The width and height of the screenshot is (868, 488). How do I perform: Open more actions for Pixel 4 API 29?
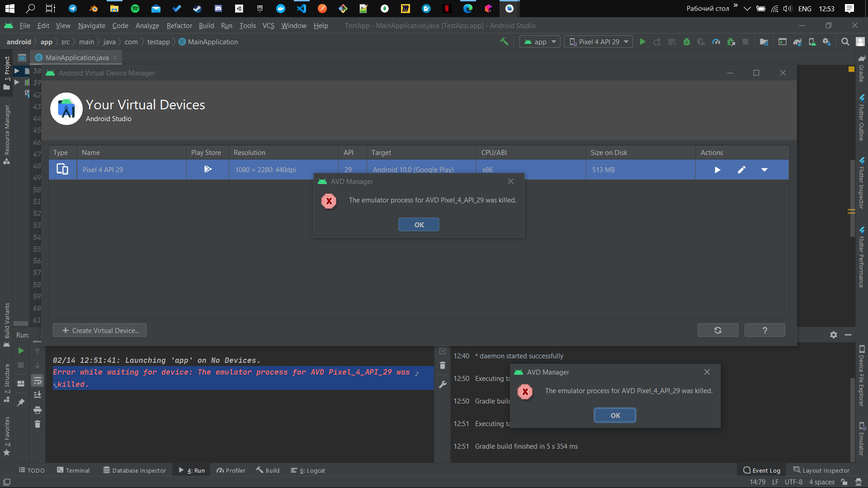click(764, 170)
